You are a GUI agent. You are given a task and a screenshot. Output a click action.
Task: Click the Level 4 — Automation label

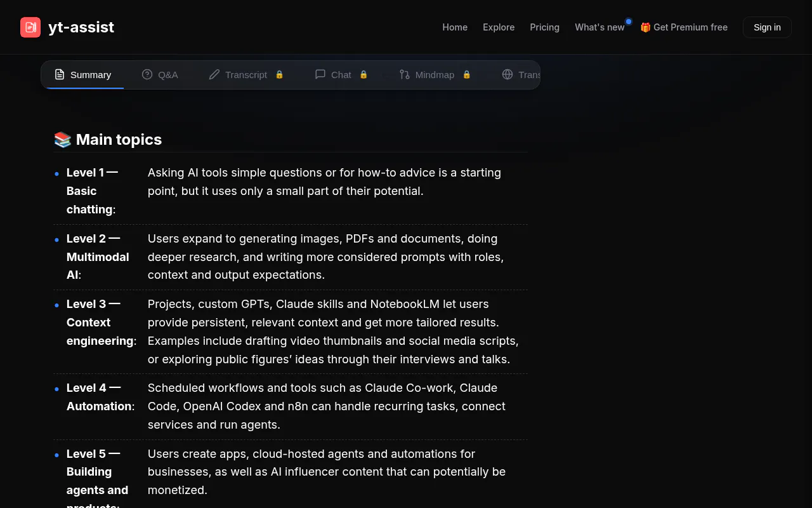coord(101,397)
